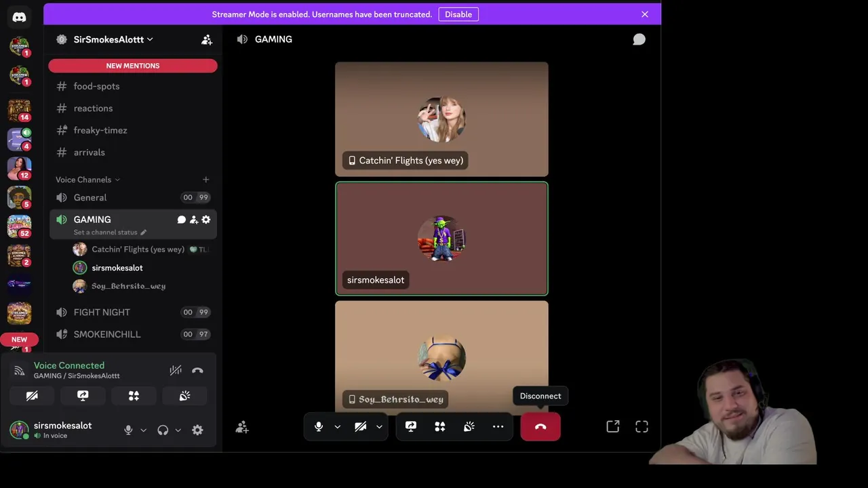Open more options ellipsis in call controls
Image resolution: width=868 pixels, height=488 pixels.
pyautogui.click(x=498, y=426)
